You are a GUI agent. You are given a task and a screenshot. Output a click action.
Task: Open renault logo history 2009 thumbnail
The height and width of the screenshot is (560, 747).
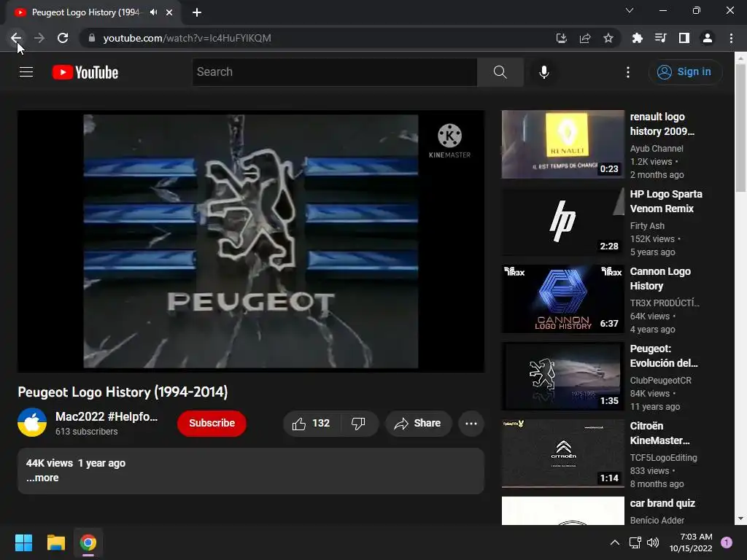[x=562, y=144]
